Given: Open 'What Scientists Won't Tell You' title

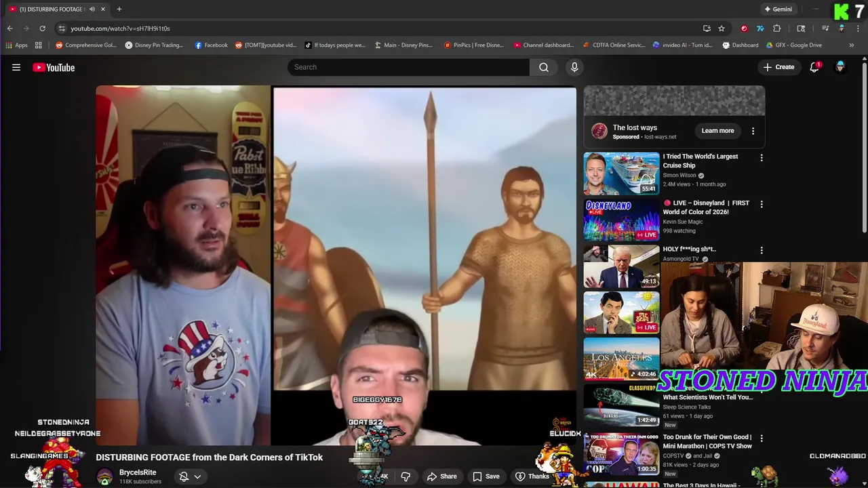Looking at the screenshot, I should pyautogui.click(x=708, y=397).
